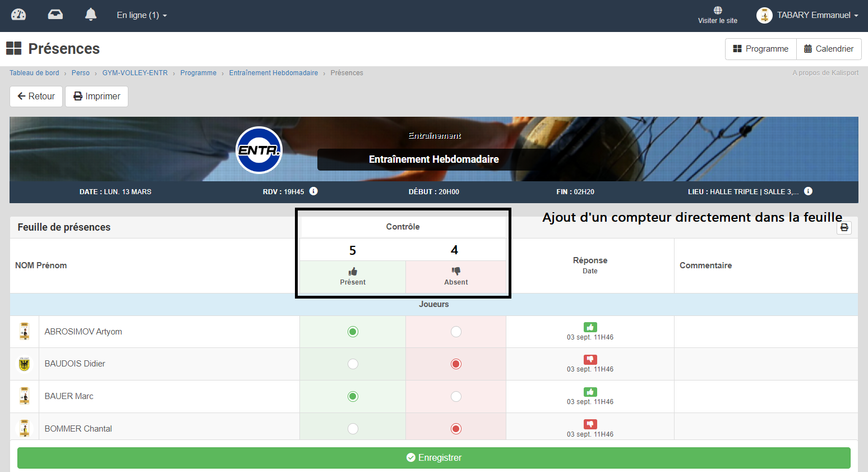Open the dashboard gauge icon
This screenshot has width=868, height=472.
[19, 15]
